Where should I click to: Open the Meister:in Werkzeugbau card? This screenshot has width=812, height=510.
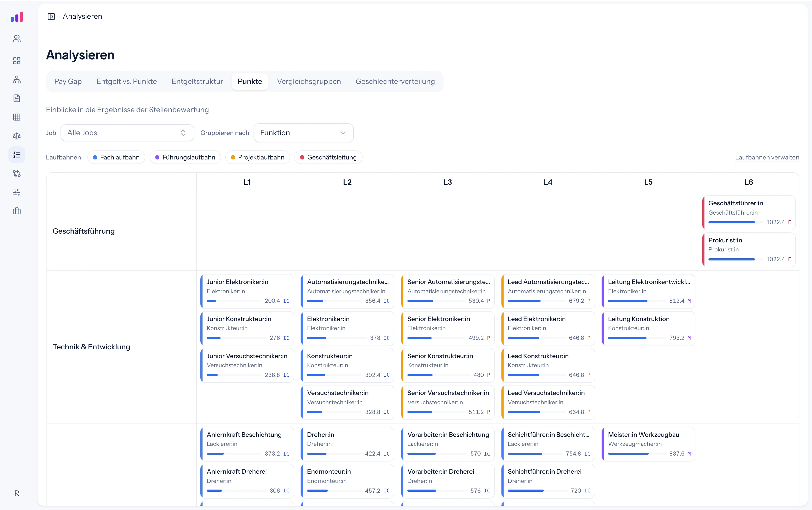tap(648, 444)
